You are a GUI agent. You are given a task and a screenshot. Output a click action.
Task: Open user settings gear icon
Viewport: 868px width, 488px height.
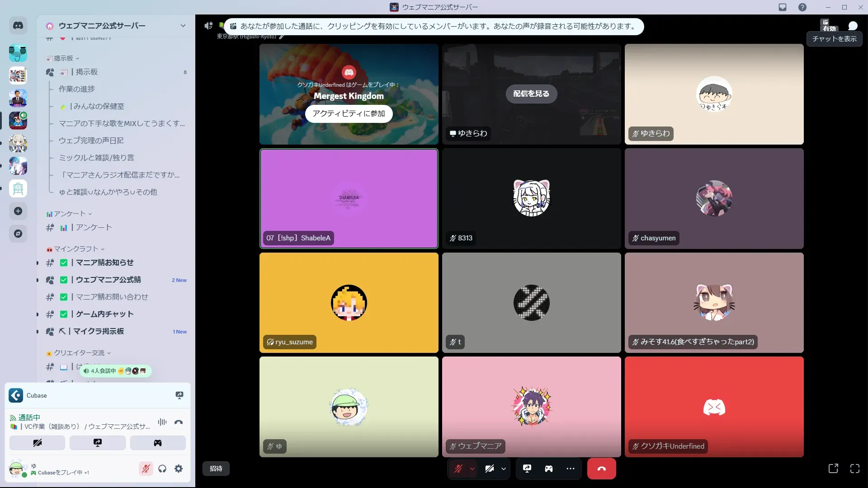179,469
